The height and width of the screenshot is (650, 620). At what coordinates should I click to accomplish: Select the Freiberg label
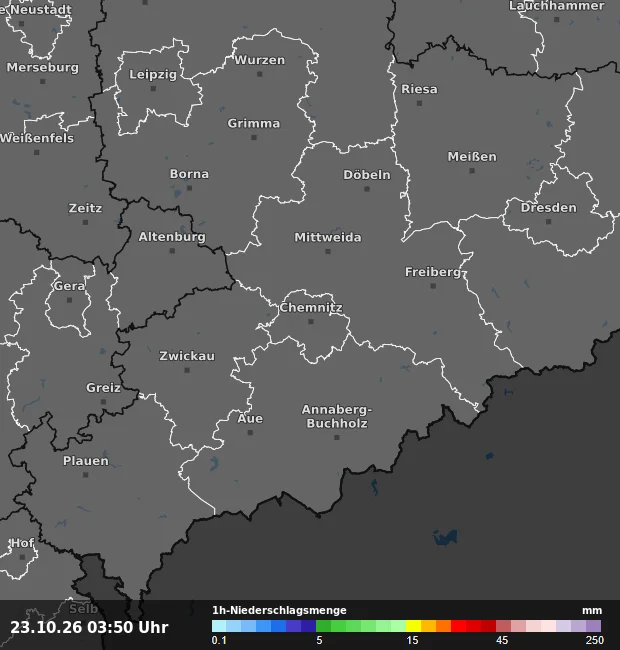(x=433, y=272)
